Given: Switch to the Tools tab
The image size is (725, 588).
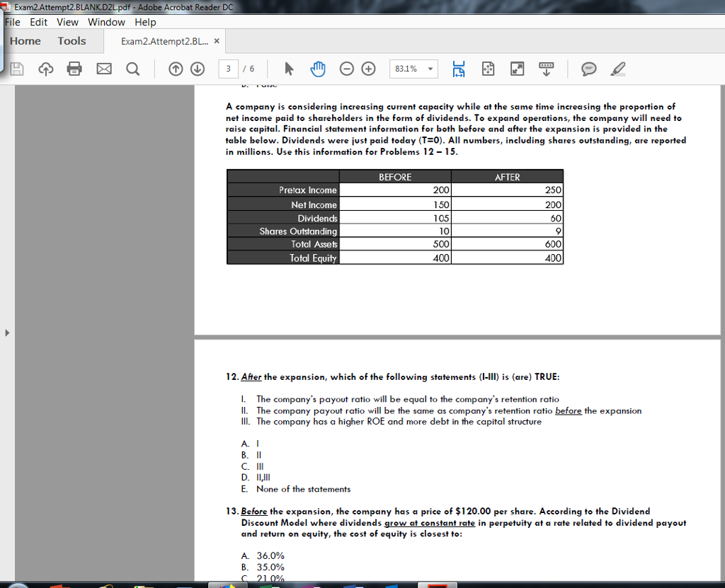Looking at the screenshot, I should tap(71, 40).
